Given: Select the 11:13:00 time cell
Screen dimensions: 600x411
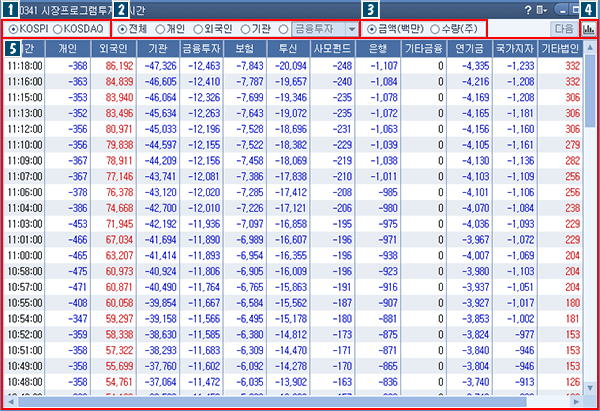Looking at the screenshot, I should 24,113.
